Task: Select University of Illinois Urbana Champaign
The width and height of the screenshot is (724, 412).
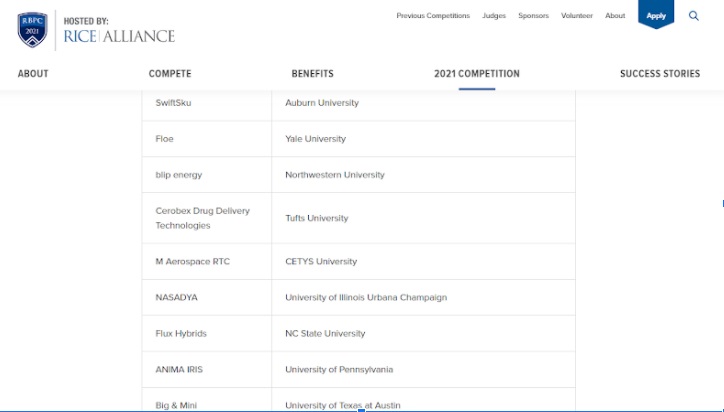Action: click(x=366, y=297)
